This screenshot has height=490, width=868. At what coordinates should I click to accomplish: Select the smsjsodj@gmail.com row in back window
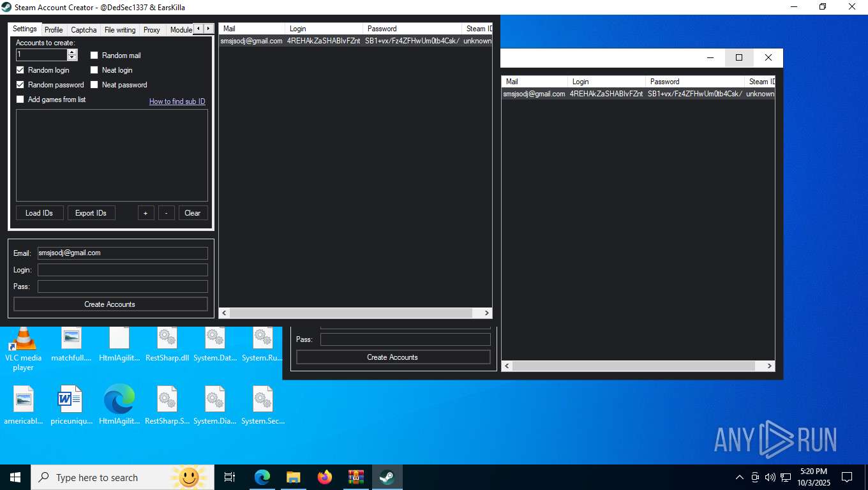[638, 94]
